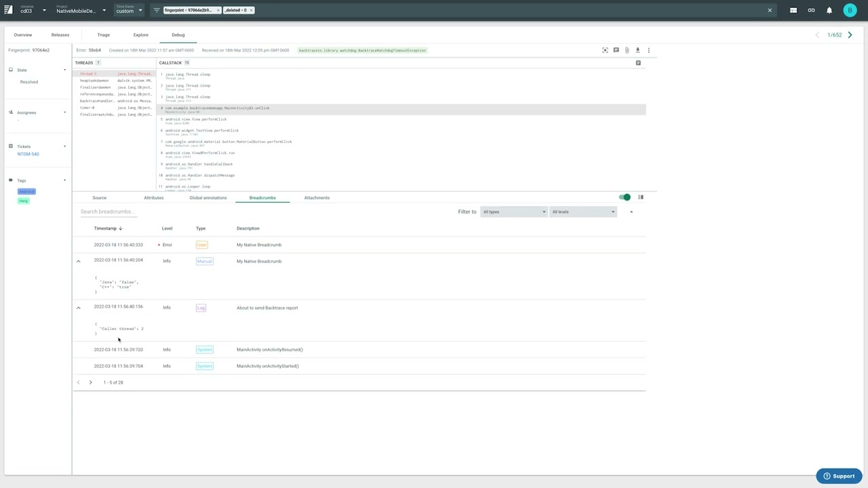Image resolution: width=868 pixels, height=488 pixels.
Task: Remove the fingerprint filter chip
Action: pos(218,10)
